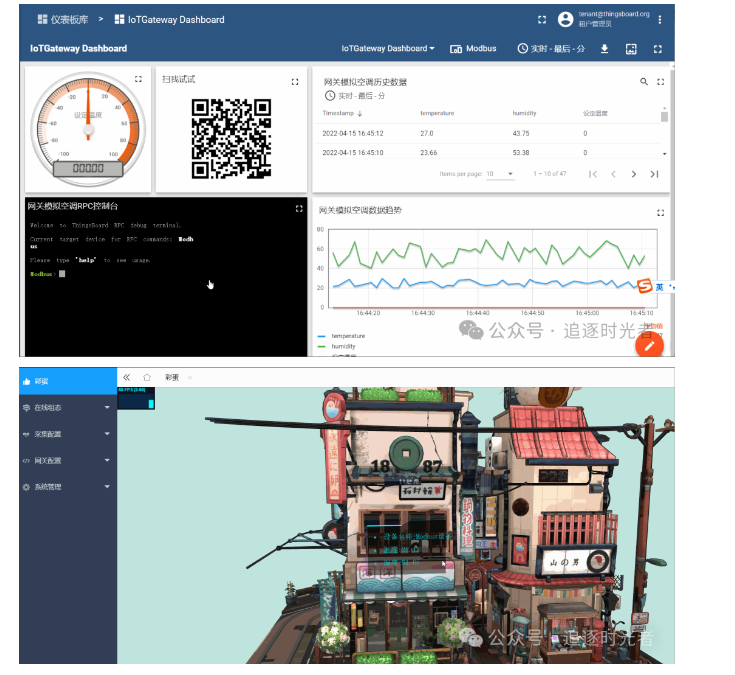Expand dashboard to fullscreen in toolbar
The image size is (735, 675).
[658, 49]
